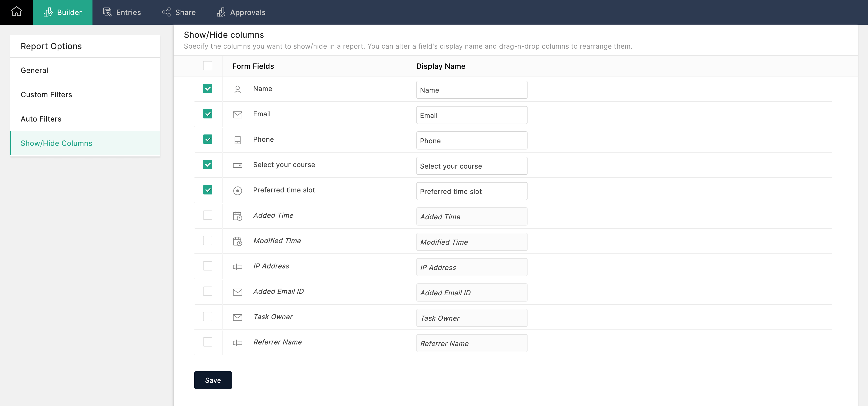Uncheck the Email column checkbox

[207, 114]
